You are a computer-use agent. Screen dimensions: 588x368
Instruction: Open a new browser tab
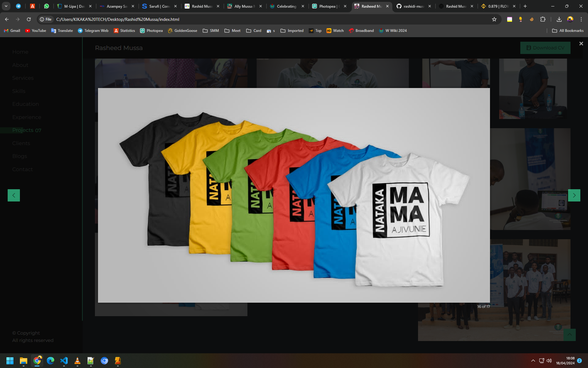pos(525,6)
